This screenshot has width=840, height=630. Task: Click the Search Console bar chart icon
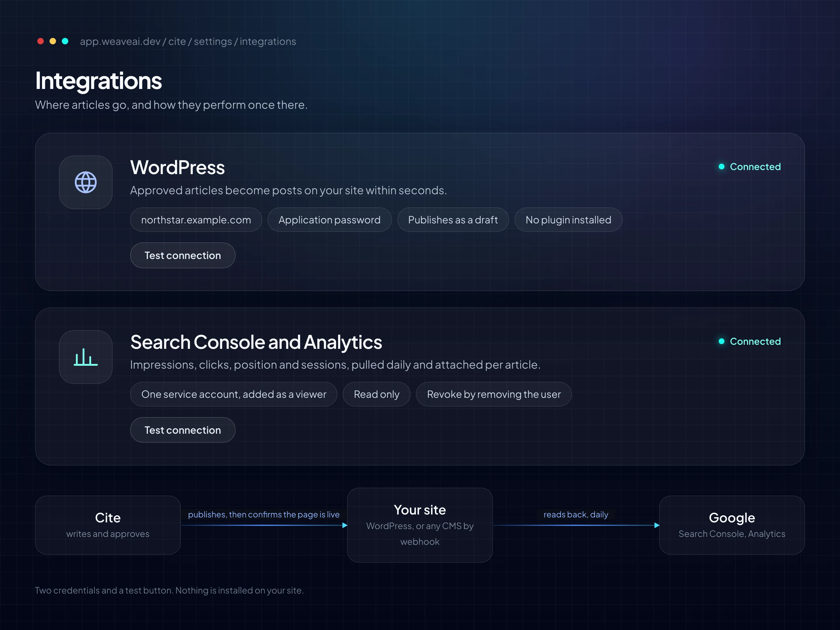click(85, 357)
